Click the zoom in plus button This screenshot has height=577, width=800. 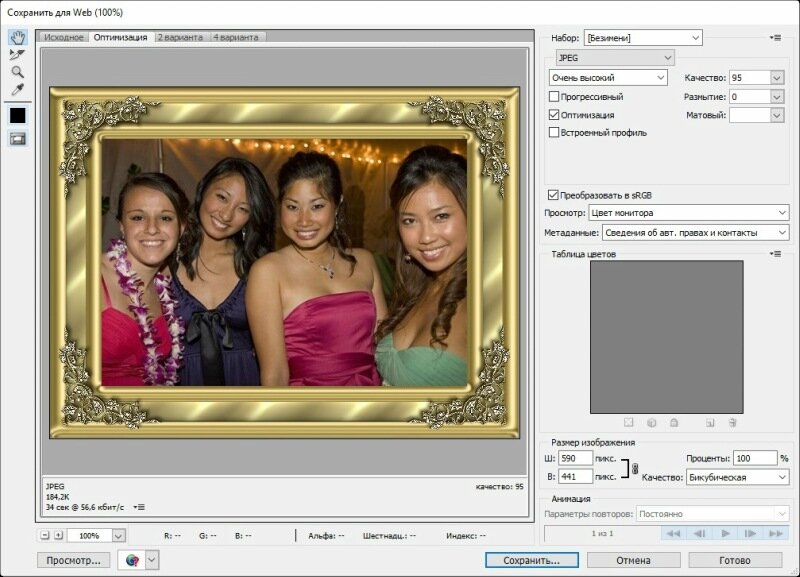point(58,535)
